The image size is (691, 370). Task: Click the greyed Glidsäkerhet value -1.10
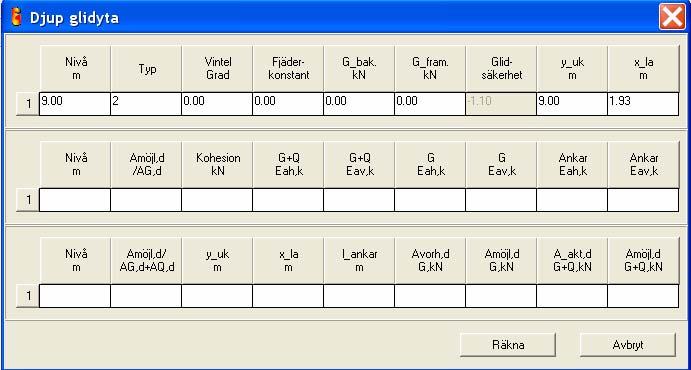coord(501,104)
